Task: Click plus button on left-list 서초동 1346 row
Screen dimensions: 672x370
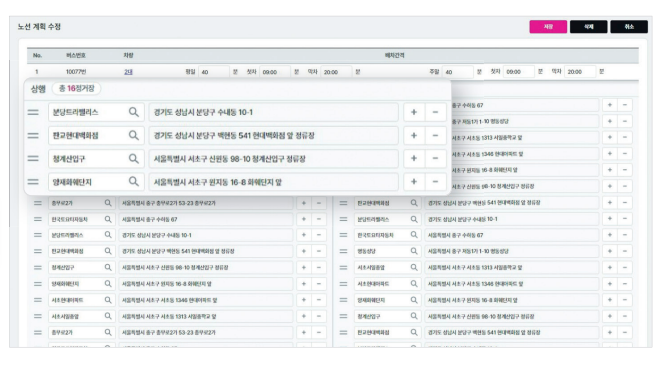Action: [x=304, y=300]
